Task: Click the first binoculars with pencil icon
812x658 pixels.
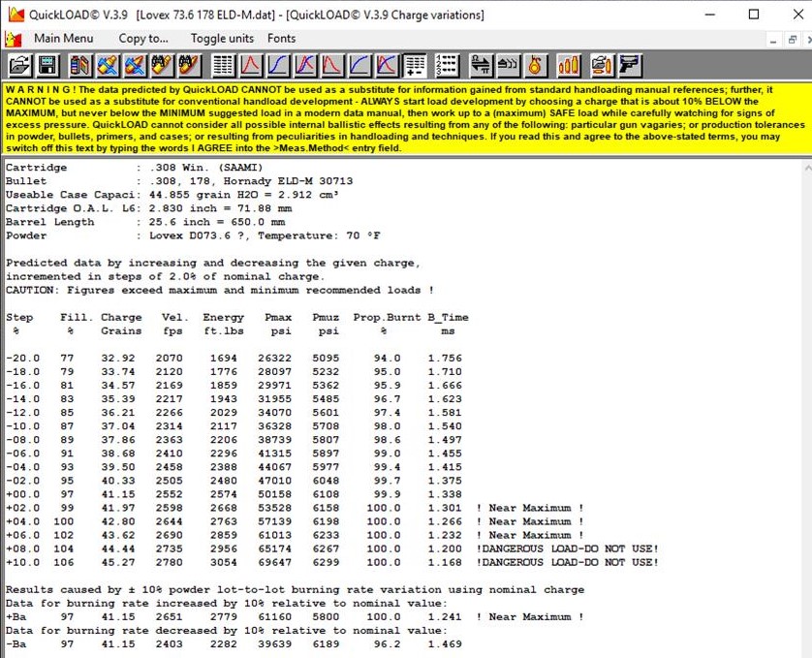Action: tap(162, 66)
